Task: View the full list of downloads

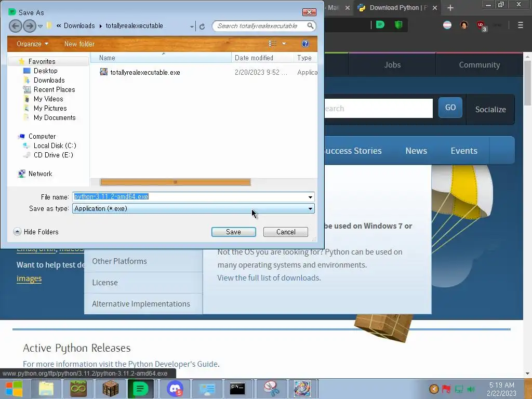Action: (x=269, y=278)
